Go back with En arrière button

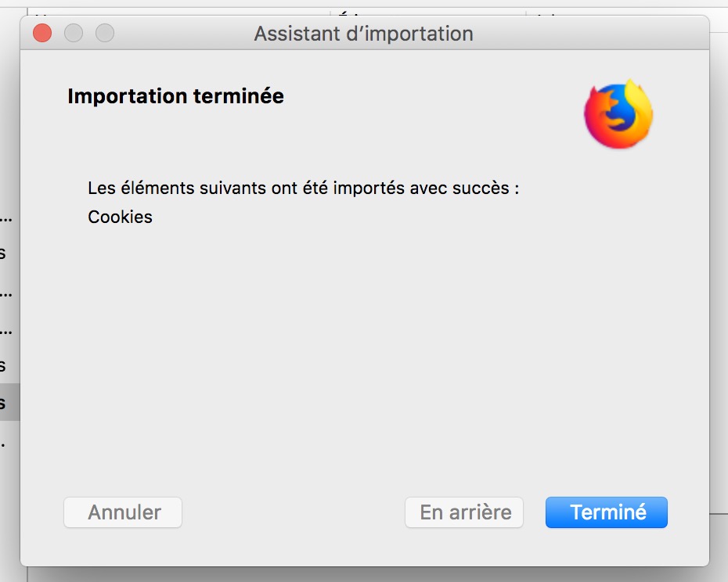(464, 512)
